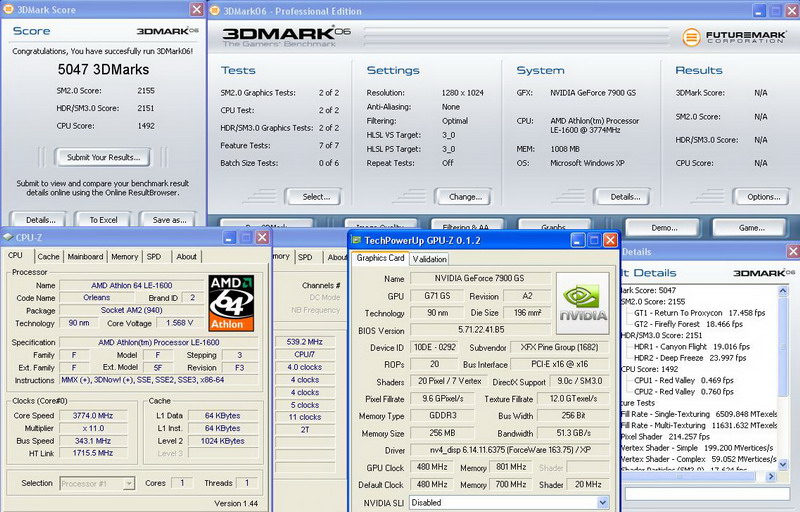Click the GPU-Z title bar icon
The image size is (800, 512).
[356, 240]
